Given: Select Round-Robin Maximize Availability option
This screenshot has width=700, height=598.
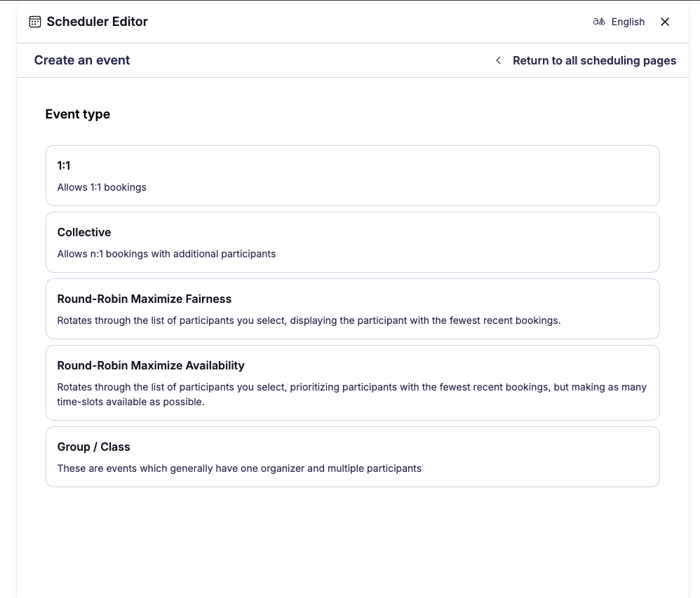Looking at the screenshot, I should [353, 383].
